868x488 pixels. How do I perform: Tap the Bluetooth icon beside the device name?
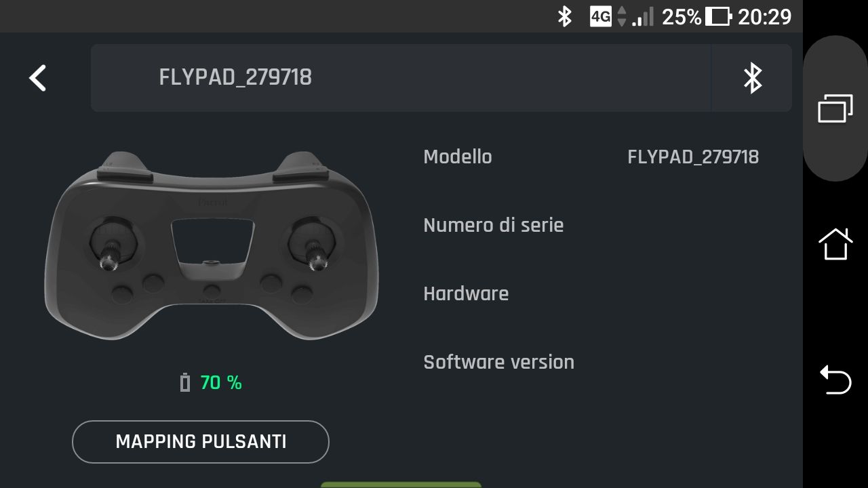(752, 78)
